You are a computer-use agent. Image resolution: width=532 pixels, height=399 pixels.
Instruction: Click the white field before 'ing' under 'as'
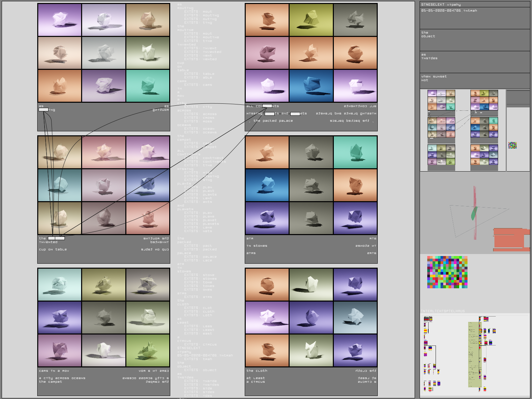[44, 110]
